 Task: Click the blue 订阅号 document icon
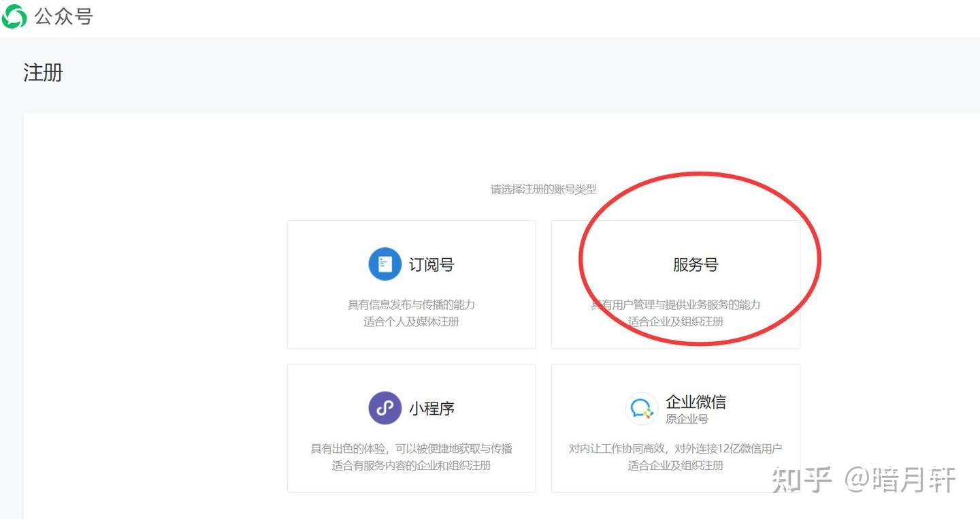pos(385,264)
